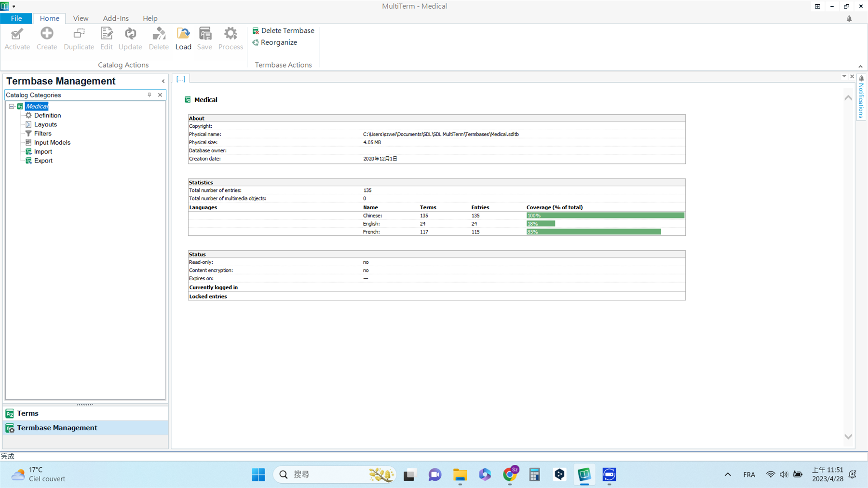Select the Medical termbase tree item
This screenshot has width=868, height=488.
[x=37, y=107]
